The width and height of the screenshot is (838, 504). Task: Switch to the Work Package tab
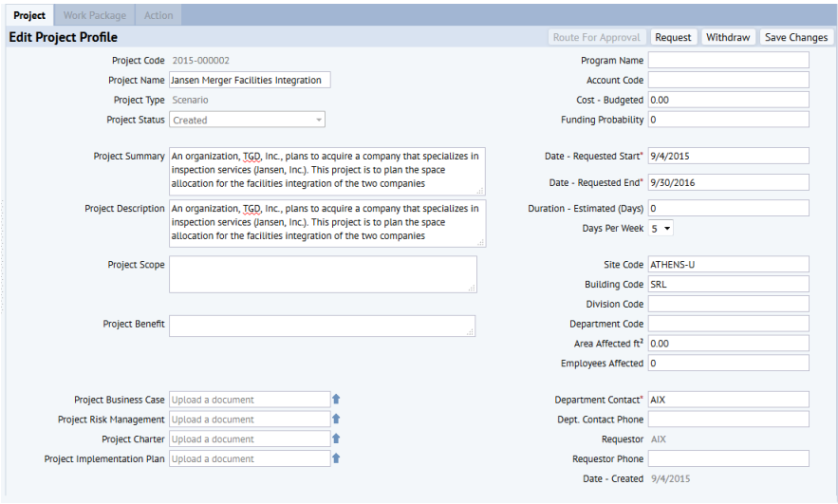tap(94, 15)
